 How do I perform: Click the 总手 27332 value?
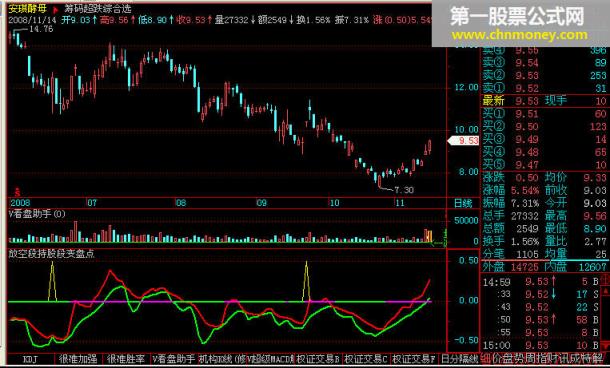point(525,216)
